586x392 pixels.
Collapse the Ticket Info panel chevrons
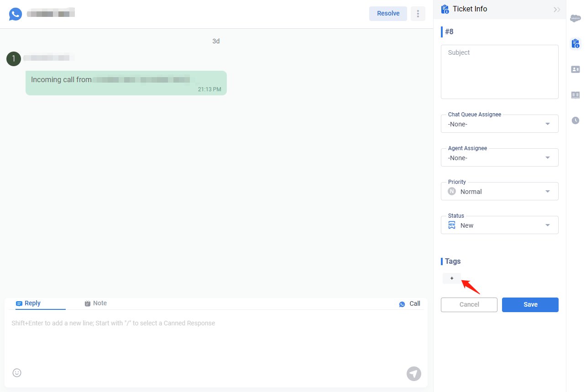(x=557, y=10)
